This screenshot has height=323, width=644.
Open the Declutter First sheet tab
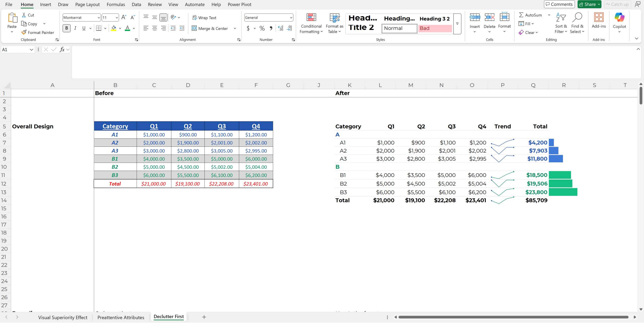168,317
